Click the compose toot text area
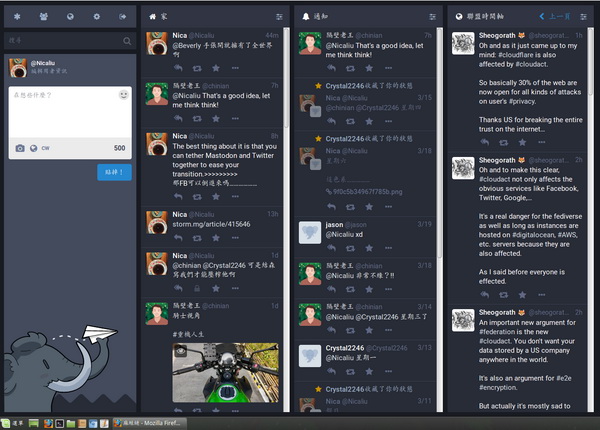 click(70, 112)
